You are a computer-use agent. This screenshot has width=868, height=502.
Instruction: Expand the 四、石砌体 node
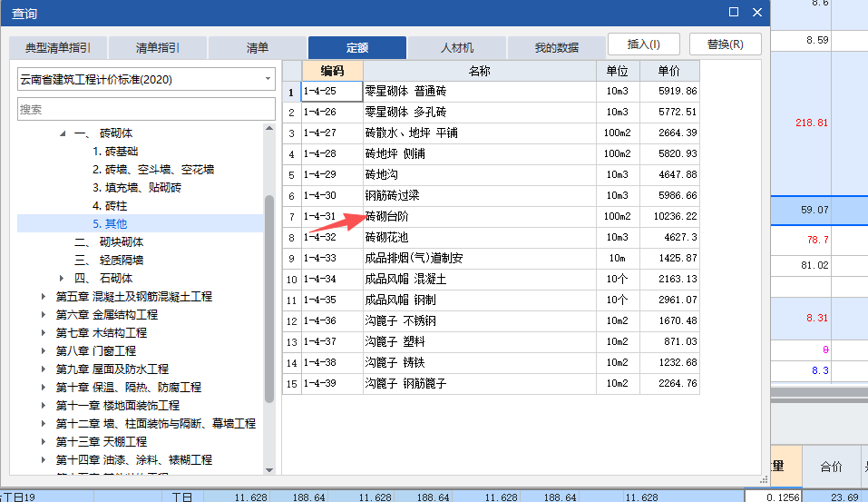click(x=62, y=278)
